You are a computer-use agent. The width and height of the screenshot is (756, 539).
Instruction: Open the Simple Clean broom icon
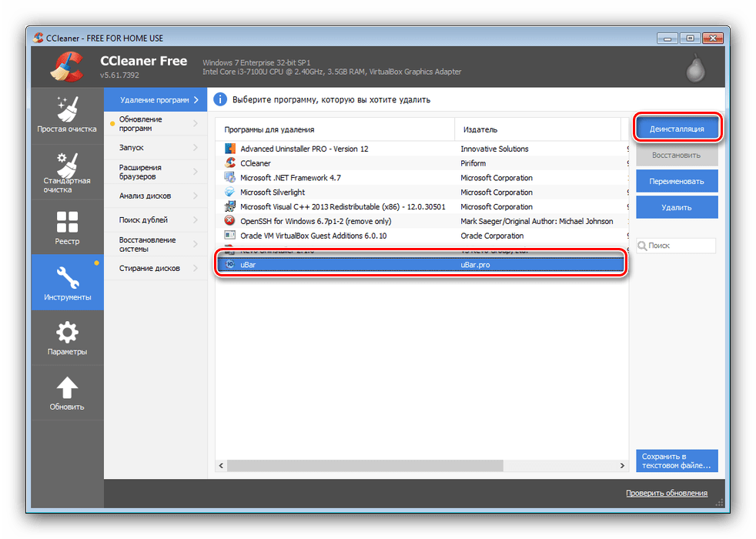point(67,108)
